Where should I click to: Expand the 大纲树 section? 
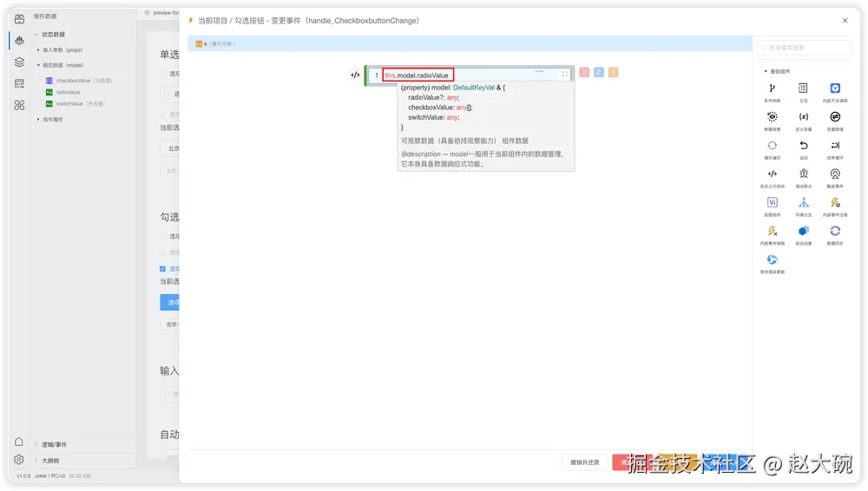point(36,461)
